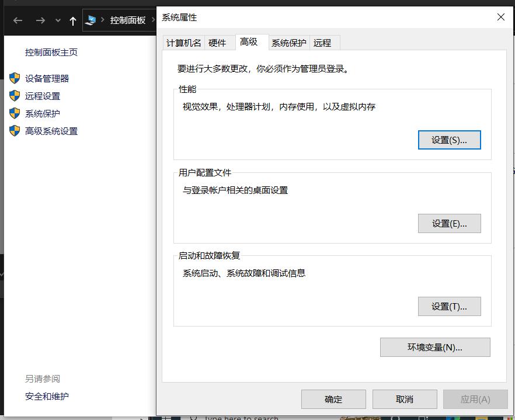Click the shield icon beside 高级系统设置
Viewport: 515px width, 420px height.
(x=15, y=131)
